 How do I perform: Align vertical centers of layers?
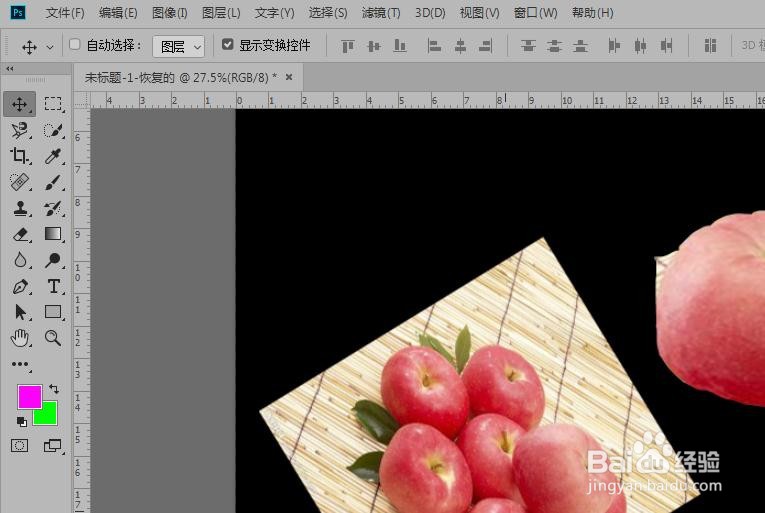[374, 46]
